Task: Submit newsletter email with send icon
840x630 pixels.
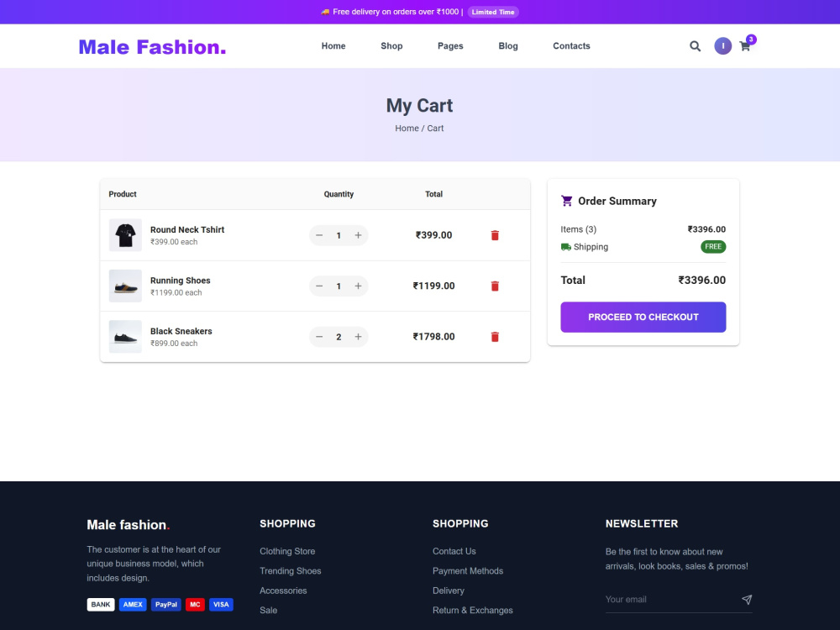Action: point(747,600)
